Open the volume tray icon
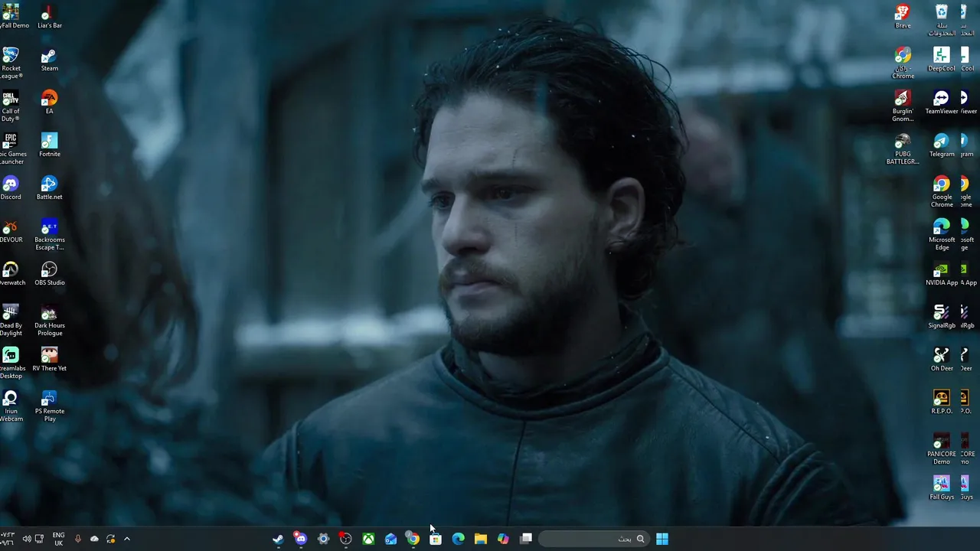Image resolution: width=980 pixels, height=551 pixels. point(27,539)
